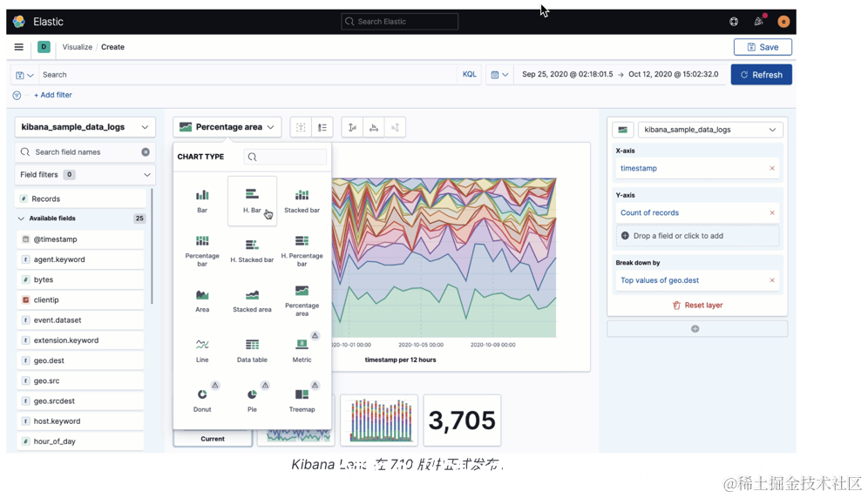Select the Line chart type
The height and width of the screenshot is (498, 868).
click(x=202, y=350)
